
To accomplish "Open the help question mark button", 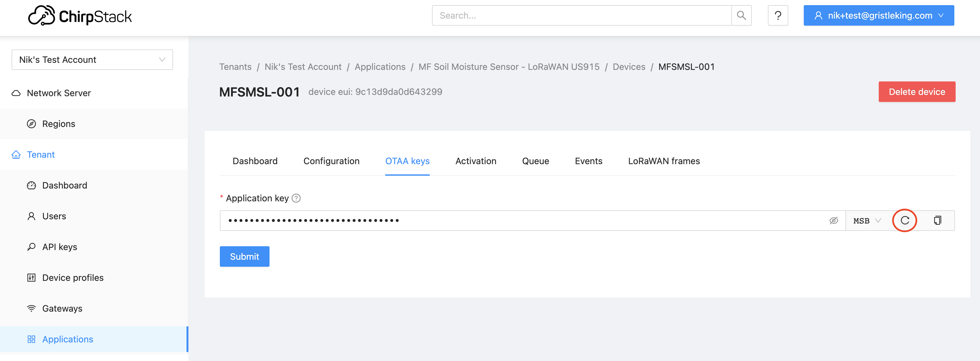I will click(x=777, y=16).
